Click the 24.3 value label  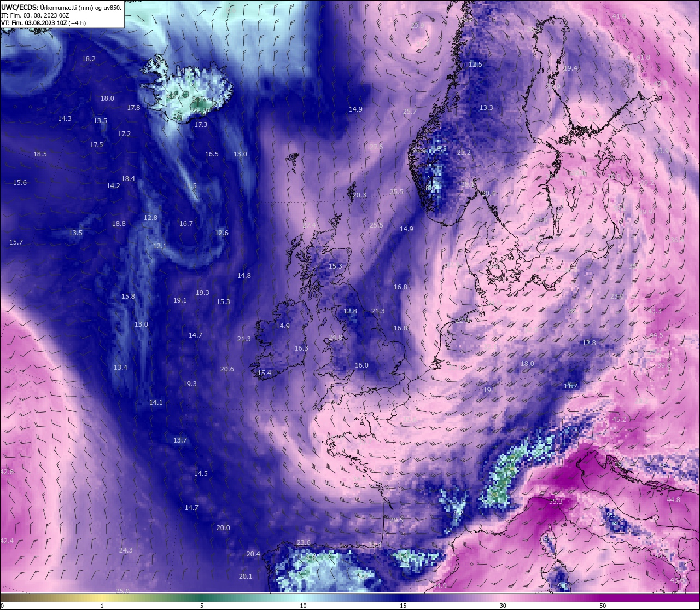pos(126,550)
